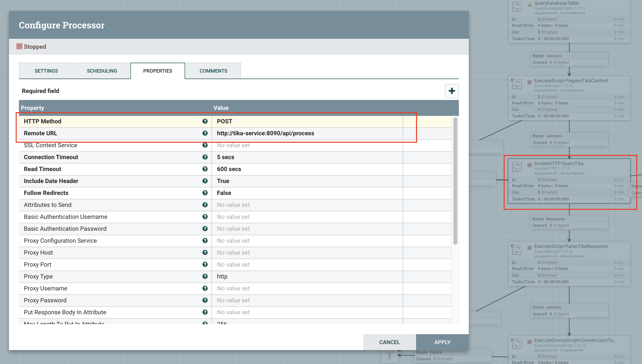
Task: Show help for Proxy Port
Action: point(205,265)
